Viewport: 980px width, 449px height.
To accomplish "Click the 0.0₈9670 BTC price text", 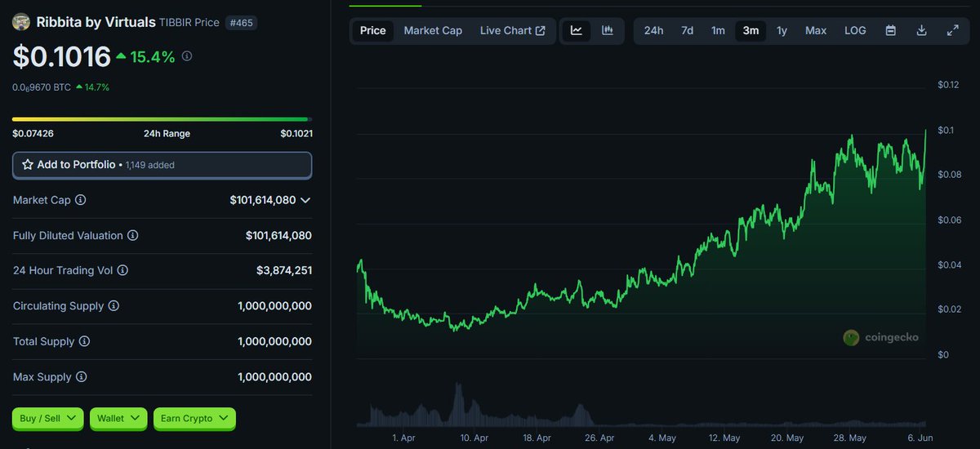I will click(42, 87).
